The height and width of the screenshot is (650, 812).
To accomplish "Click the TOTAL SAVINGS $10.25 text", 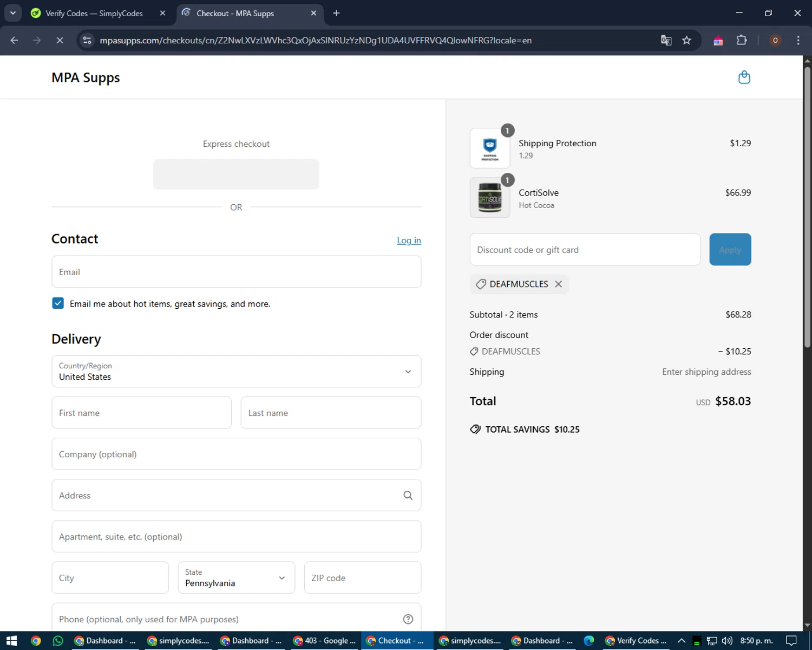I will 532,430.
